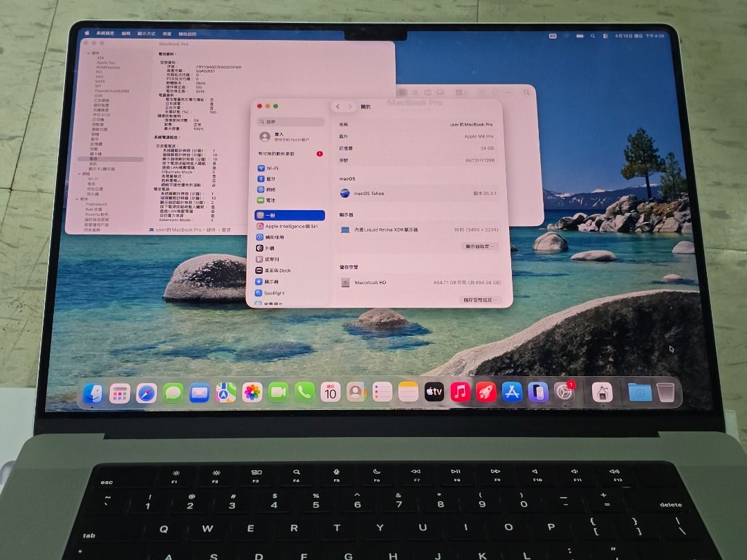
Task: Open 桌面與Dock settings
Action: pyautogui.click(x=290, y=270)
